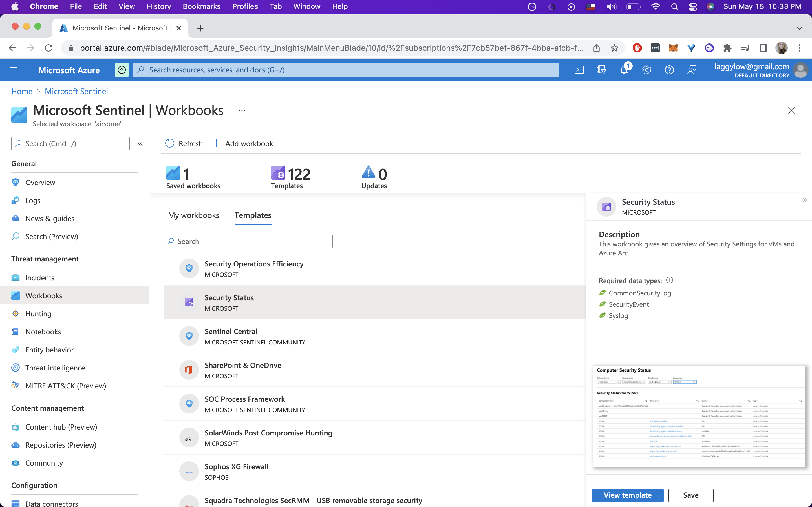Open the Chrome Bookmarks menu
This screenshot has width=812, height=507.
click(201, 6)
